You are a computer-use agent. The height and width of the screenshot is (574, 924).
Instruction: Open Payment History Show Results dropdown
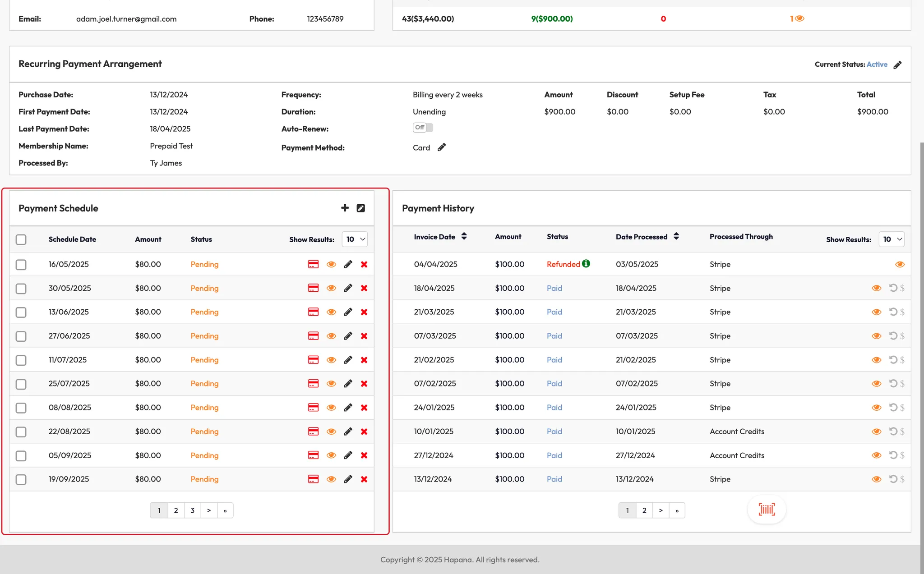(x=892, y=239)
